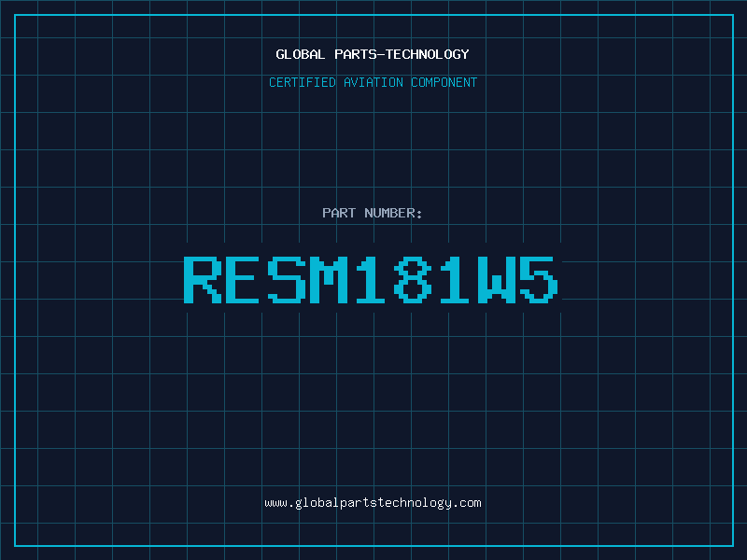Select letter S in the part number
This screenshot has height=560, width=747.
pos(287,280)
